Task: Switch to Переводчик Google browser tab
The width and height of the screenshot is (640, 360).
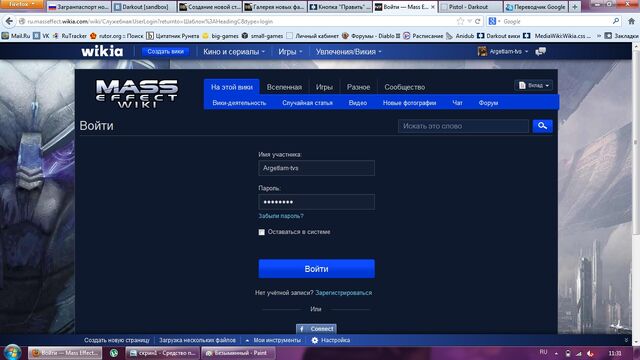Action: click(x=536, y=7)
